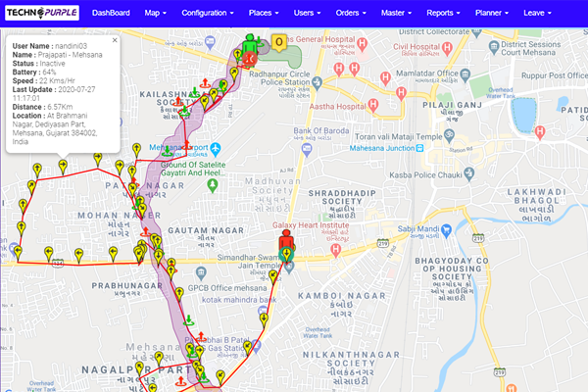Click the green person marker near Radhanpur Circle
The image size is (588, 392).
250,45
